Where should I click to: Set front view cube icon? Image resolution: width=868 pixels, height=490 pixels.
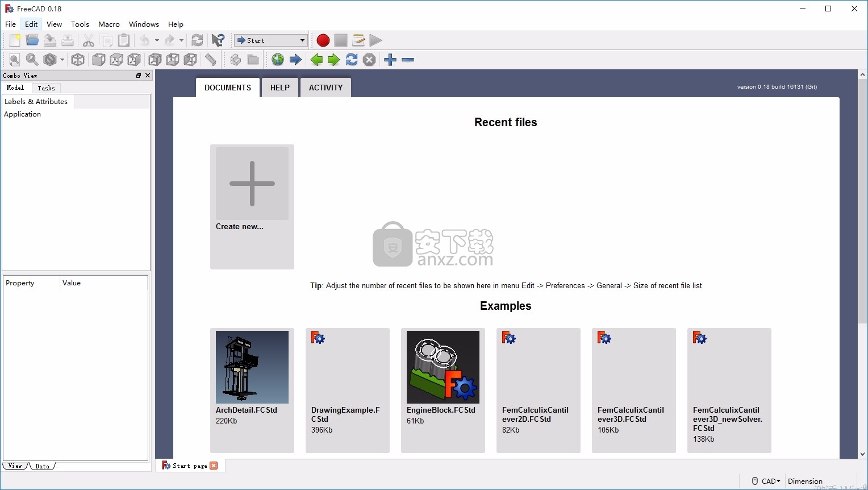(99, 60)
